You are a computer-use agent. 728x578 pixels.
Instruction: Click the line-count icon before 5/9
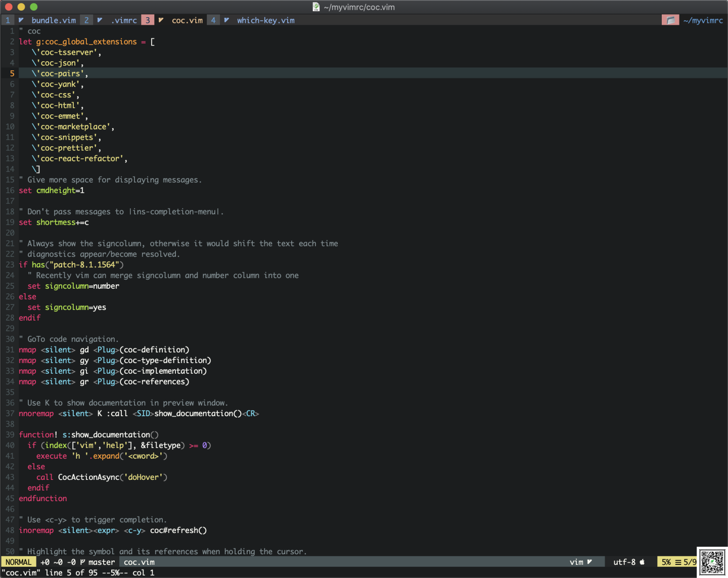click(678, 562)
